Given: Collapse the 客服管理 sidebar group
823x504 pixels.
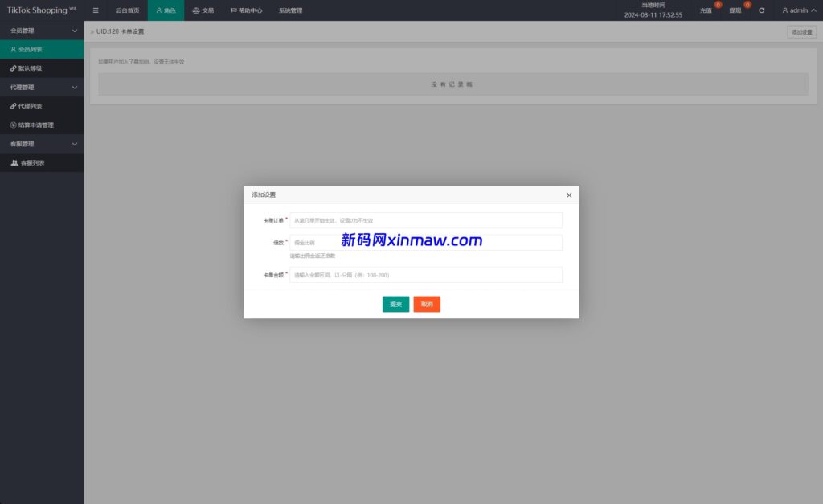Looking at the screenshot, I should (42, 144).
